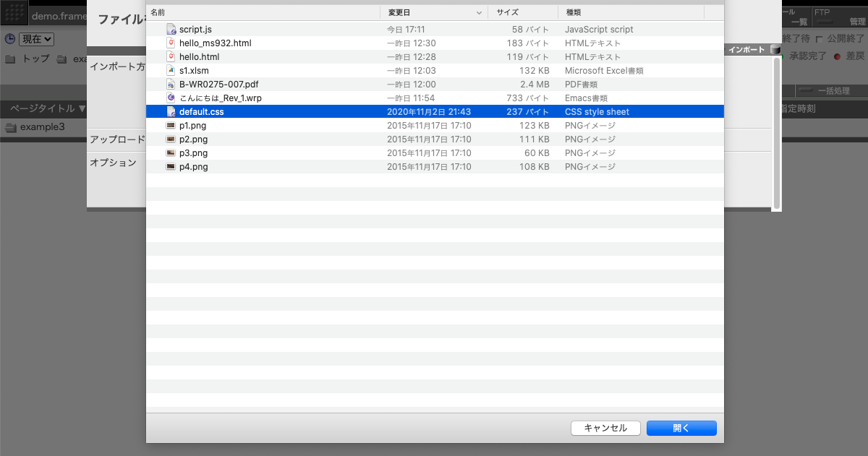Click the インポート cylinder icon
This screenshot has width=868, height=456.
[x=775, y=50]
